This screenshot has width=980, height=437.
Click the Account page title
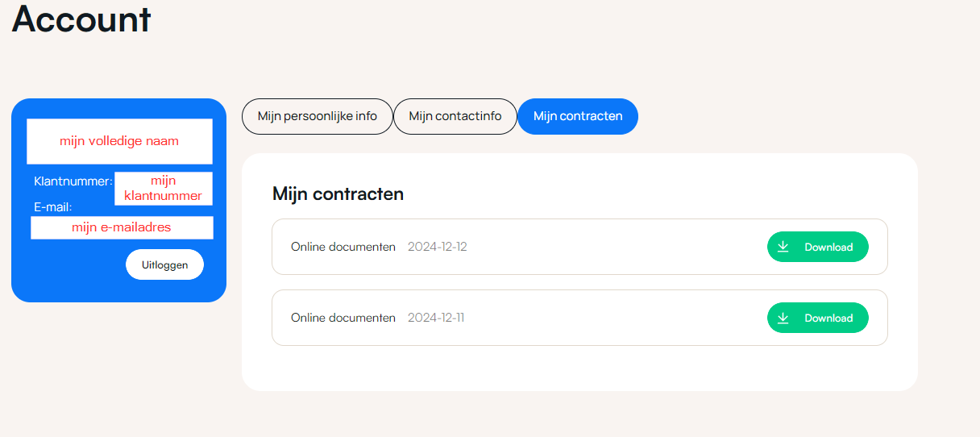[x=81, y=19]
